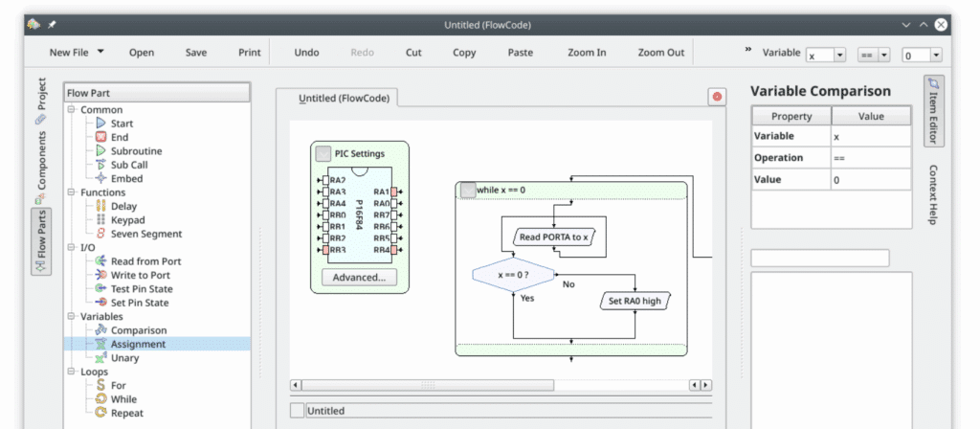980x429 pixels.
Task: Choose the Read from Port icon
Action: 100,261
